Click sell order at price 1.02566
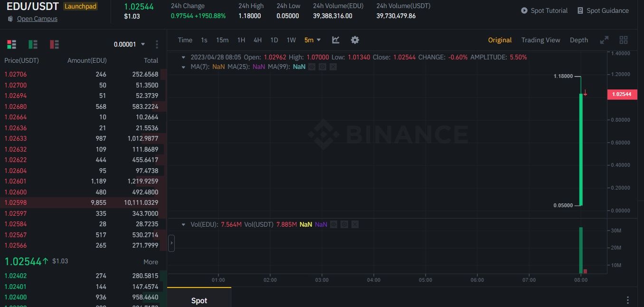 83,245
